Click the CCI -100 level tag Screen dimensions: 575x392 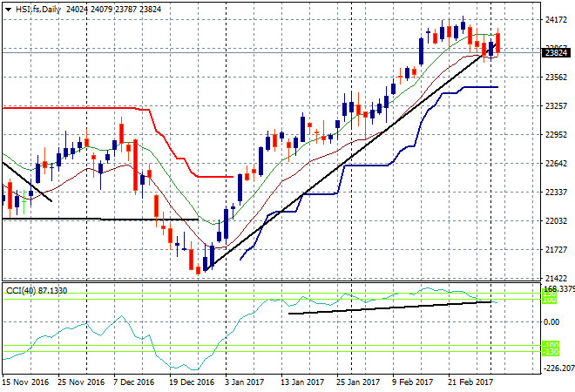(550, 345)
